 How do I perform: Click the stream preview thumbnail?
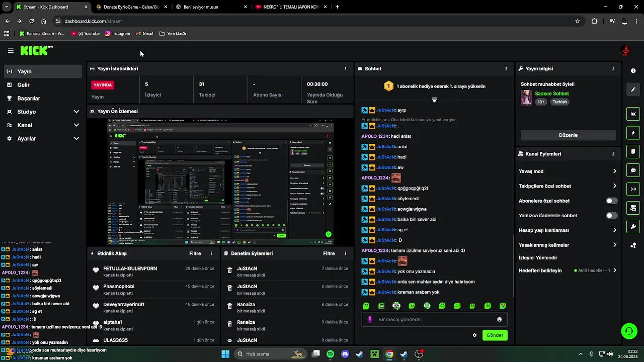(220, 182)
